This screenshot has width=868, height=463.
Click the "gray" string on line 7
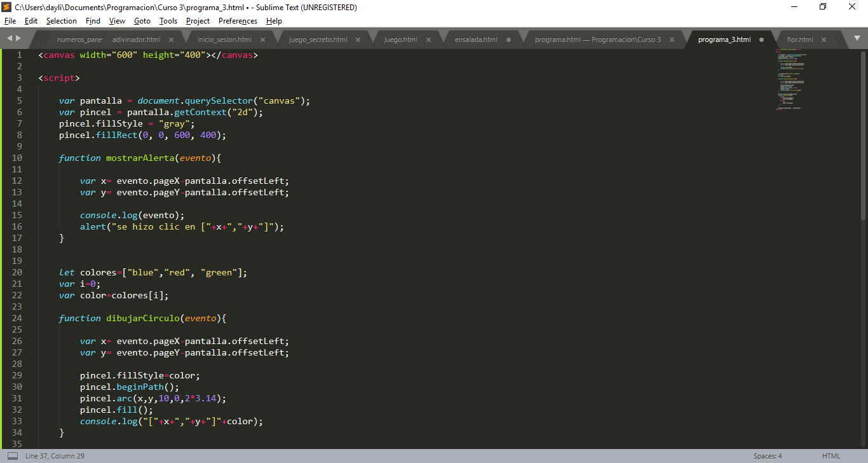[x=174, y=123]
